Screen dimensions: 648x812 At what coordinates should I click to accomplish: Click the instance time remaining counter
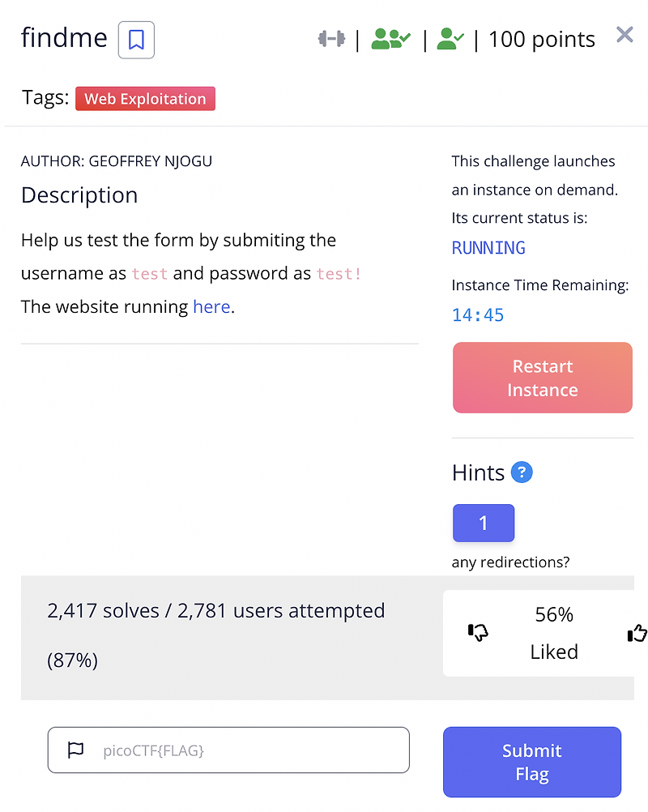point(478,314)
